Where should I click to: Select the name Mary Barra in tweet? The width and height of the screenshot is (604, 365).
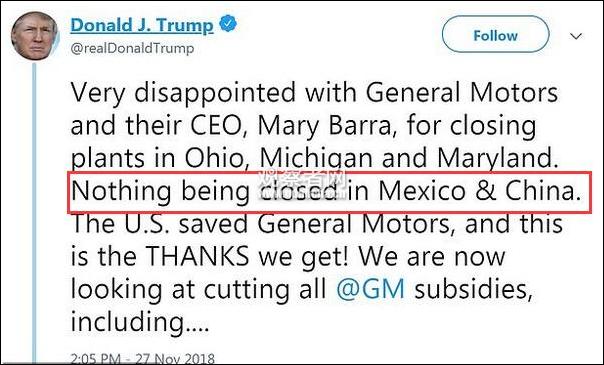coord(324,126)
